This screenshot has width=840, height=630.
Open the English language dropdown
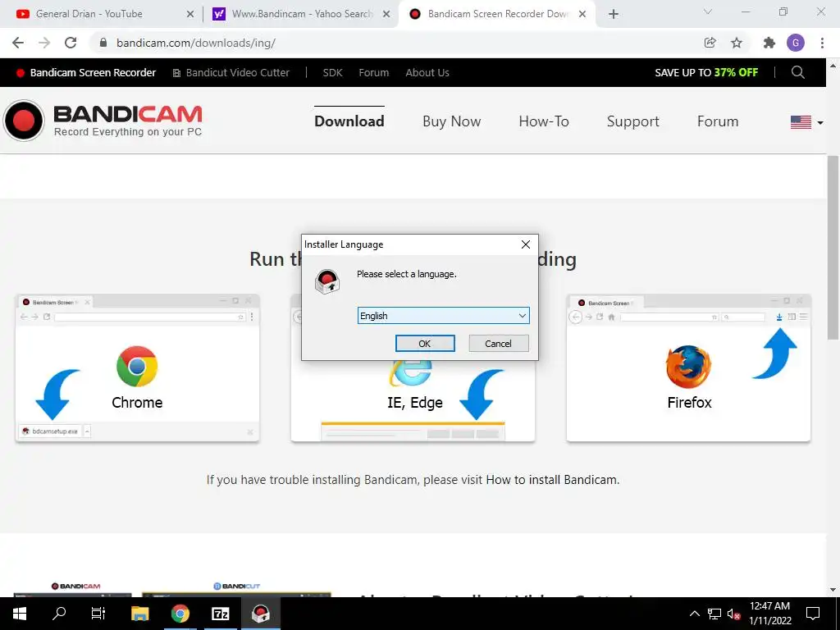[x=443, y=316]
